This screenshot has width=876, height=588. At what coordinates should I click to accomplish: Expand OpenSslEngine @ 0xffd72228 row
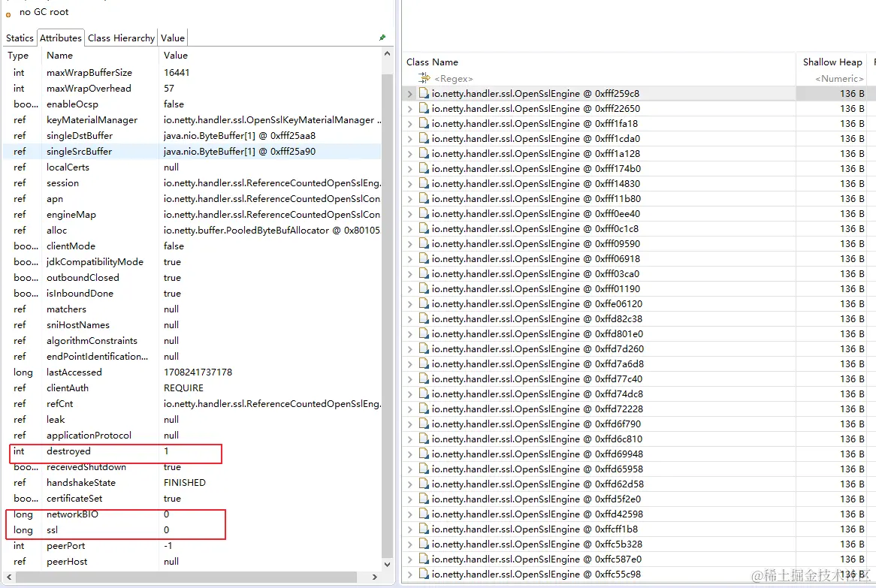pos(410,409)
